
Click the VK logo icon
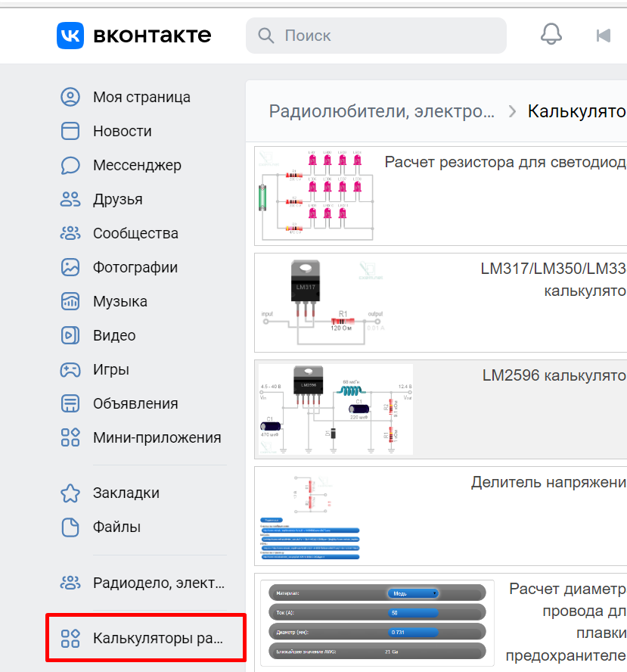pos(70,36)
